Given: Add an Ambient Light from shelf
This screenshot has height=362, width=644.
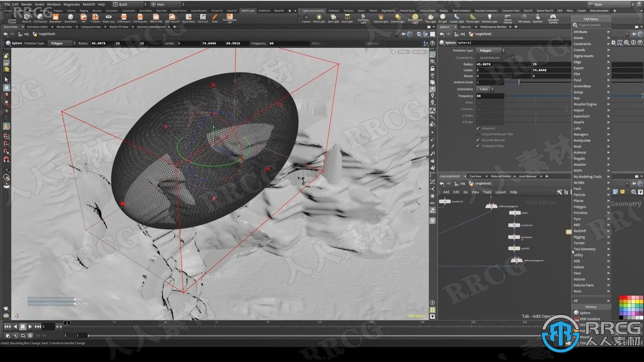Looking at the screenshot, I should point(490,19).
